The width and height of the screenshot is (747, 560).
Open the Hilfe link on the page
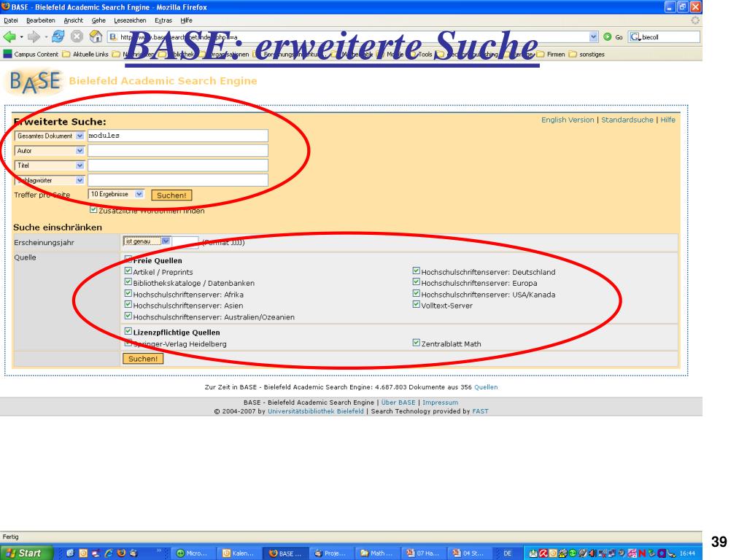667,120
